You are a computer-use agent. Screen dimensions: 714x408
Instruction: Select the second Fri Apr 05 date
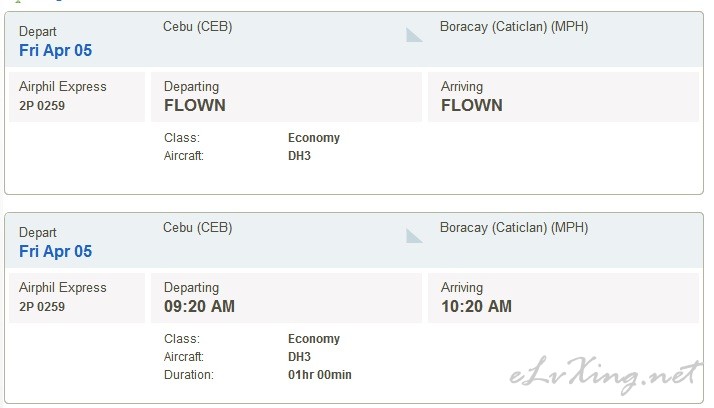[x=56, y=251]
